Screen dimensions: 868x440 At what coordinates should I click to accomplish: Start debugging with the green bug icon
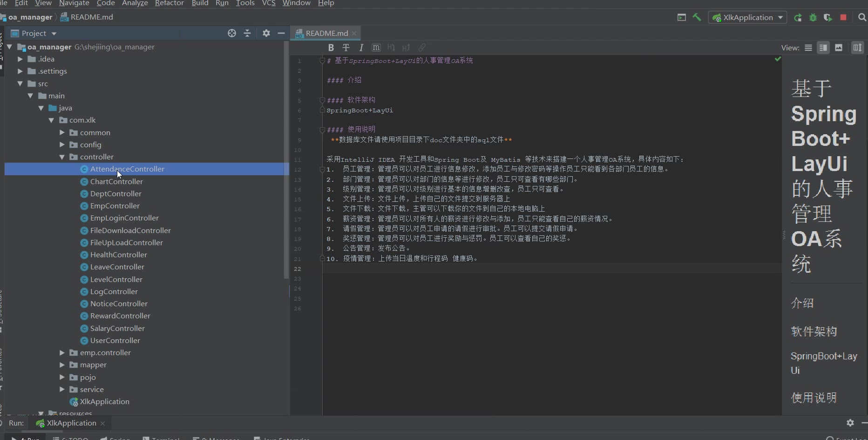(813, 17)
